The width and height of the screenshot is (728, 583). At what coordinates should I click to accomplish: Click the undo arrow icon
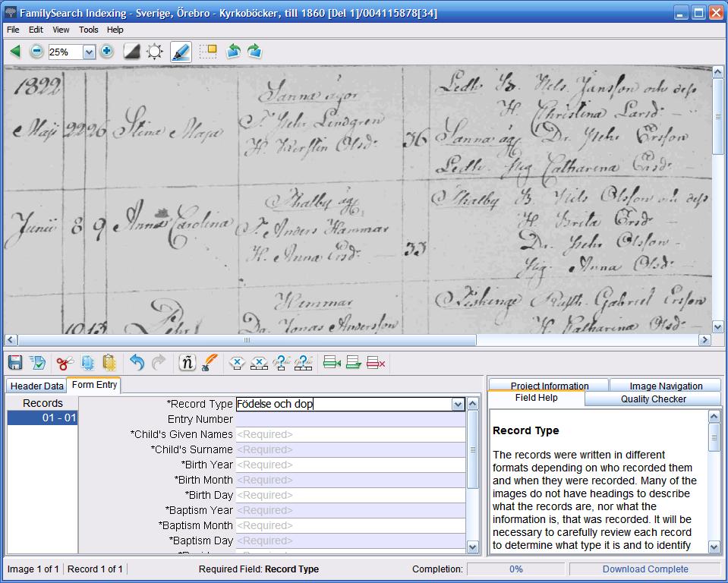click(137, 363)
